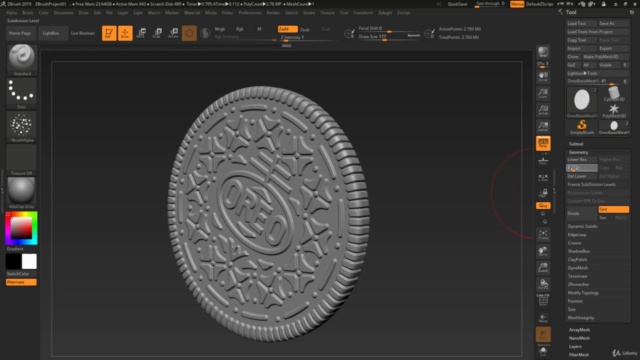Toggle Zadd mode
The width and height of the screenshot is (640, 360).
point(287,29)
